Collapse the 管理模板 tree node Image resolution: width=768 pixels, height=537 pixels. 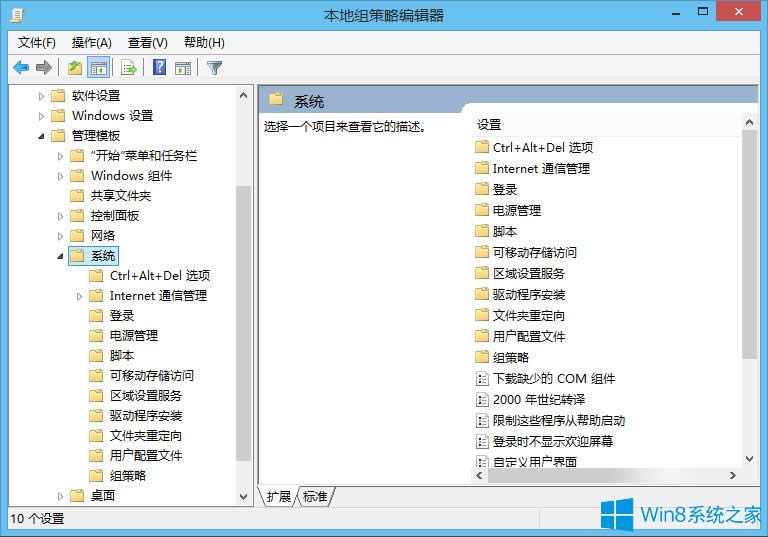click(x=42, y=136)
